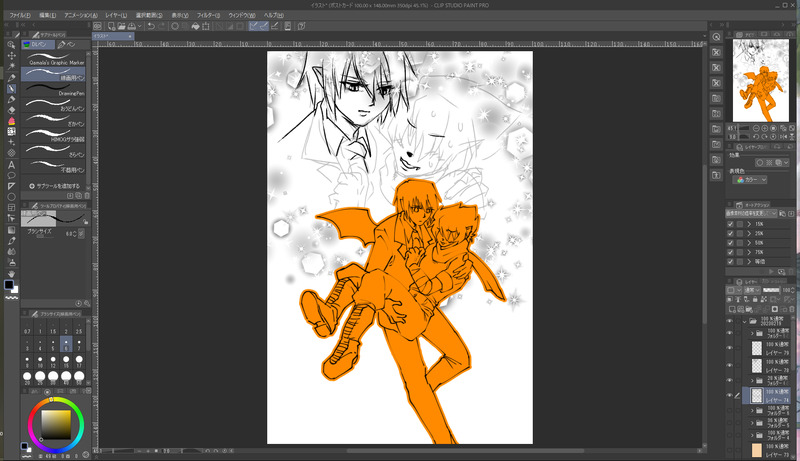
Task: Click the Undo arrow in command bar
Action: coord(151,26)
